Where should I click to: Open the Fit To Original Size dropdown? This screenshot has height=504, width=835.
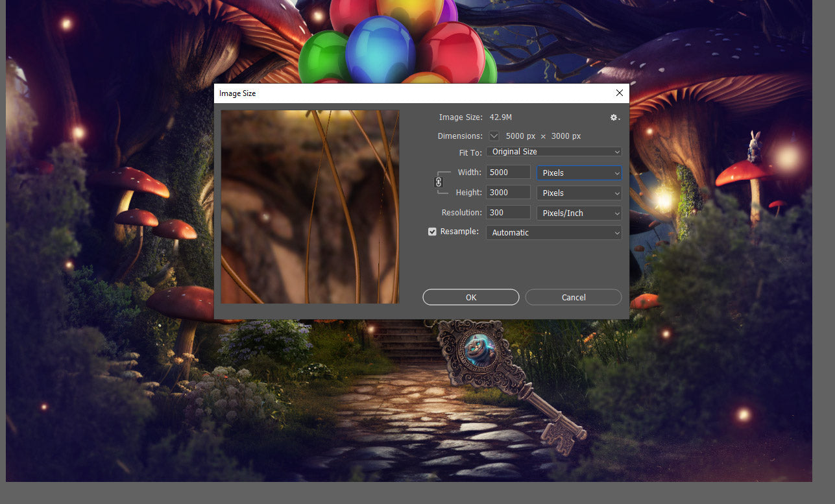click(x=553, y=152)
